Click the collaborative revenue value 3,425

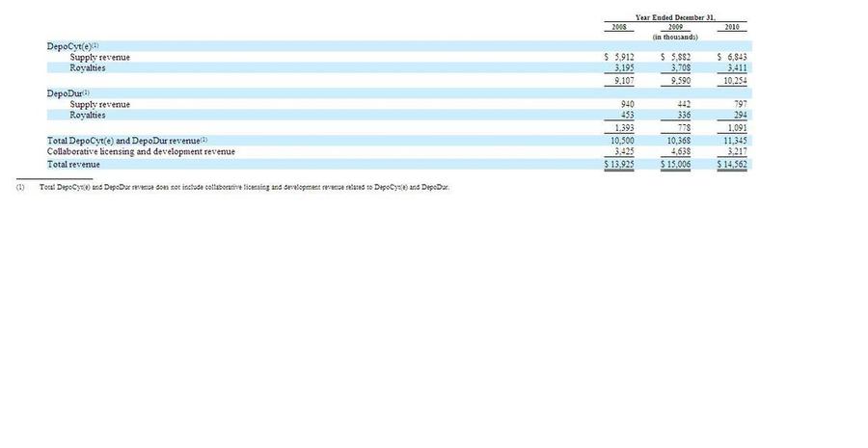click(624, 151)
